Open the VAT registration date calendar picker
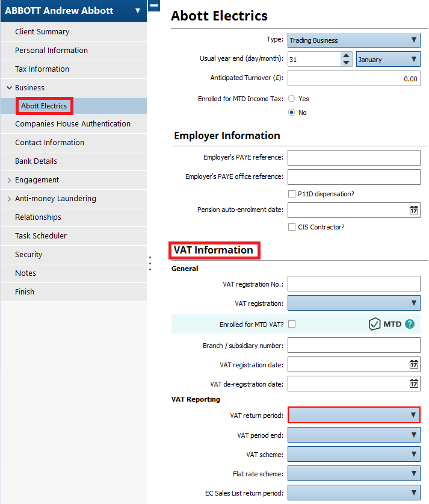Screen dimensions: 429x504 click(x=413, y=364)
